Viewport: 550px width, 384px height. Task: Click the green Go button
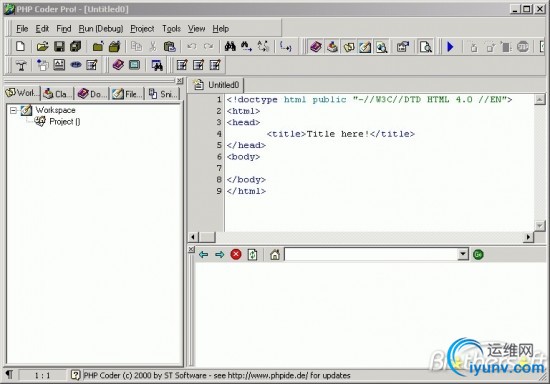point(478,255)
